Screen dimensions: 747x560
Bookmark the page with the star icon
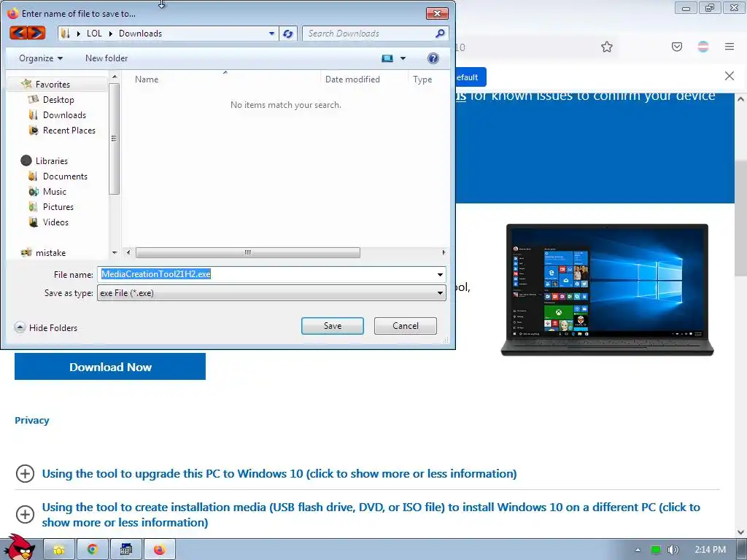pos(606,47)
